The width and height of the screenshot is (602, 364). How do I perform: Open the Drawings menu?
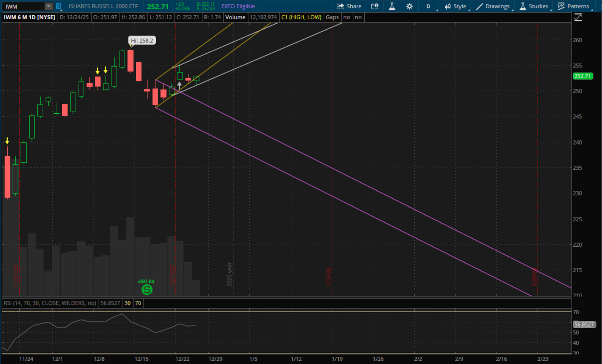(493, 6)
